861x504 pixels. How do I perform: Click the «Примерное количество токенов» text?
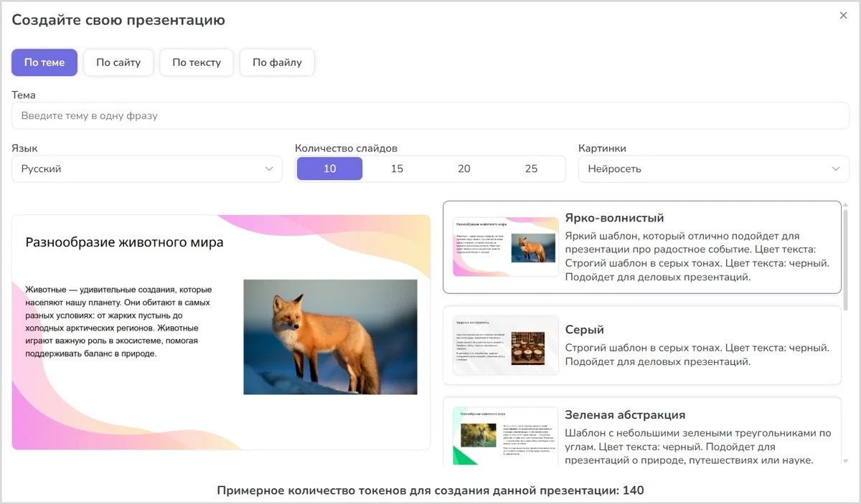430,490
